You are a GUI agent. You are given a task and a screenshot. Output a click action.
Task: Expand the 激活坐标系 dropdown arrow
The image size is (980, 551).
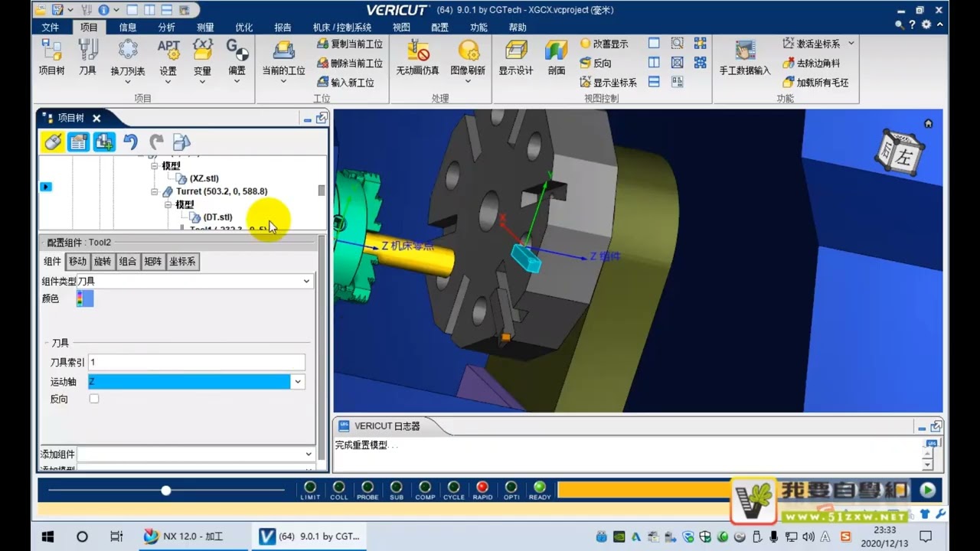coord(851,44)
